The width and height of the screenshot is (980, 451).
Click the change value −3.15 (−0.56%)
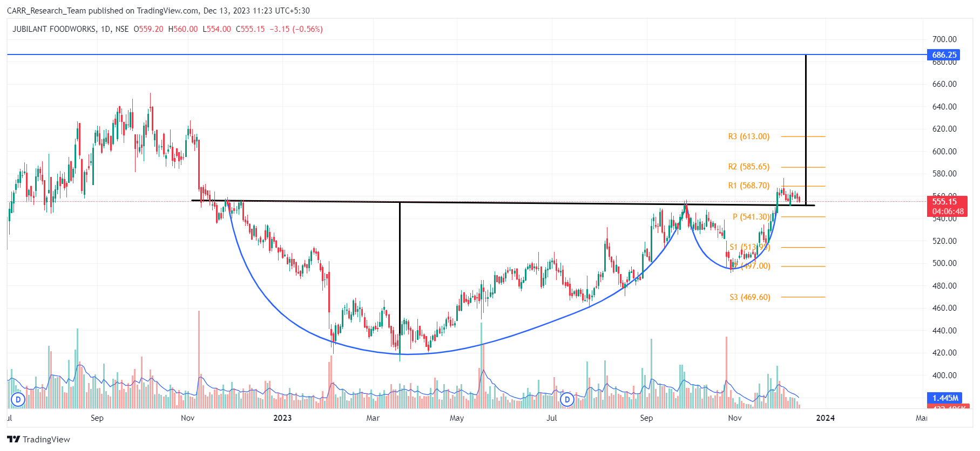point(296,29)
